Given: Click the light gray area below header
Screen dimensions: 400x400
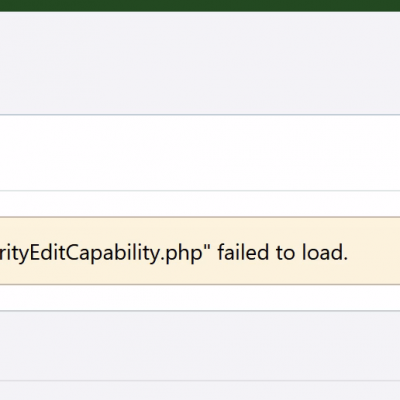Looking at the screenshot, I should (x=200, y=63).
